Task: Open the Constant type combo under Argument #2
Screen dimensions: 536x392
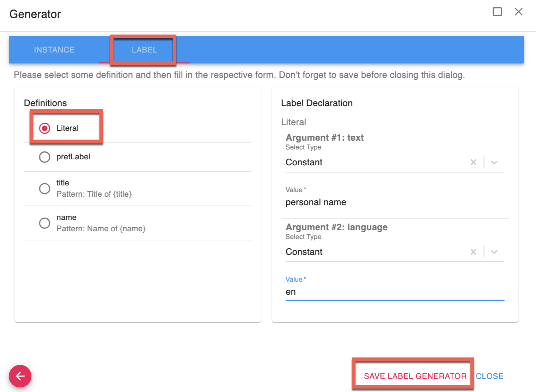Action: (374, 252)
